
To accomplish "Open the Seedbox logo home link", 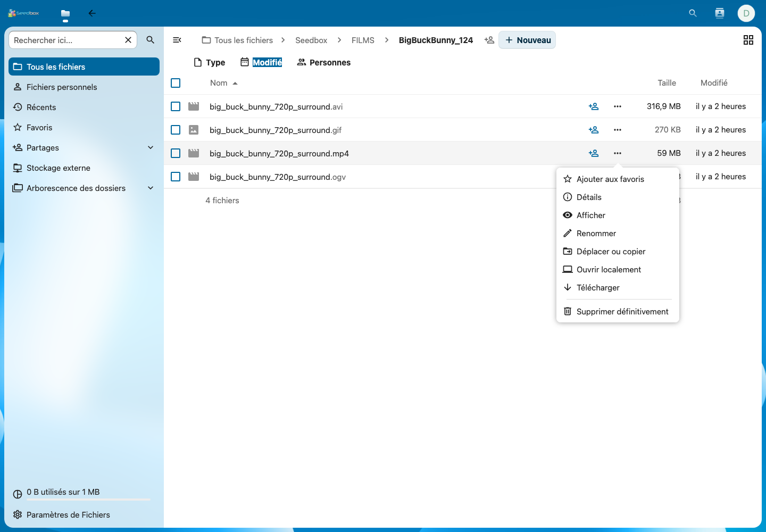I will pos(23,13).
